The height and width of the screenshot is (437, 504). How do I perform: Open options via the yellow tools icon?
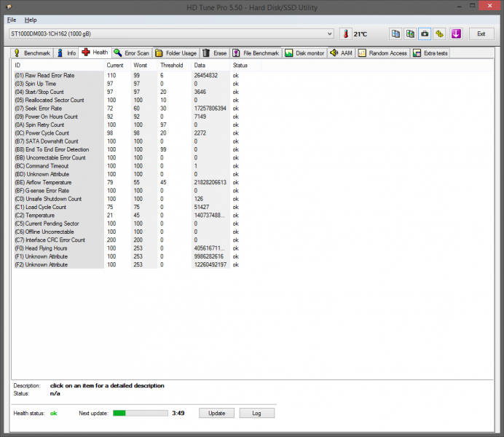[x=440, y=34]
